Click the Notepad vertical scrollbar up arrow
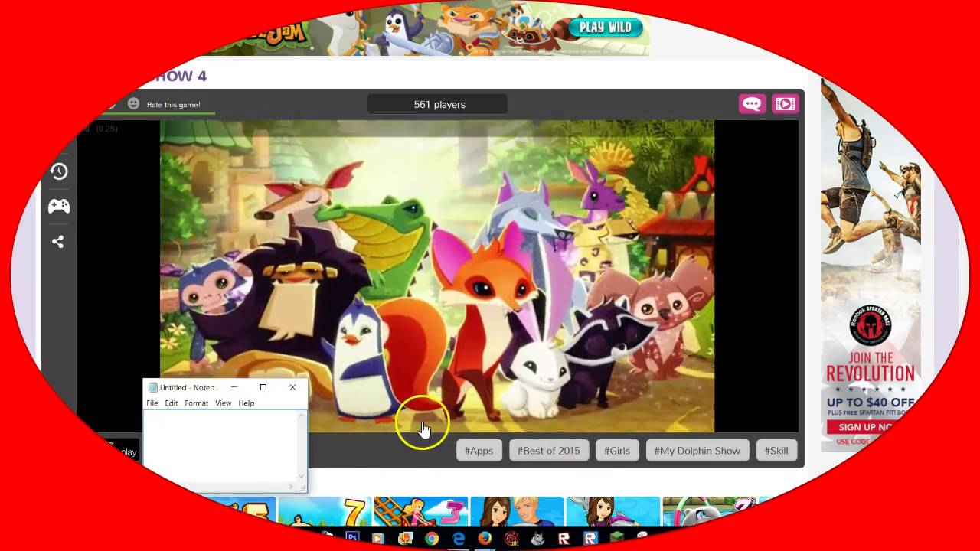Image resolution: width=980 pixels, height=551 pixels. coord(302,416)
